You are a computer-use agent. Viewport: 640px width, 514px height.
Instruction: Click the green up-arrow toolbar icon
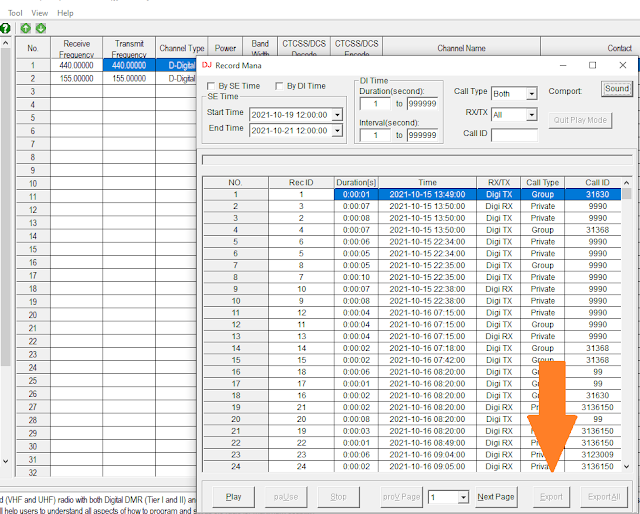click(25, 28)
